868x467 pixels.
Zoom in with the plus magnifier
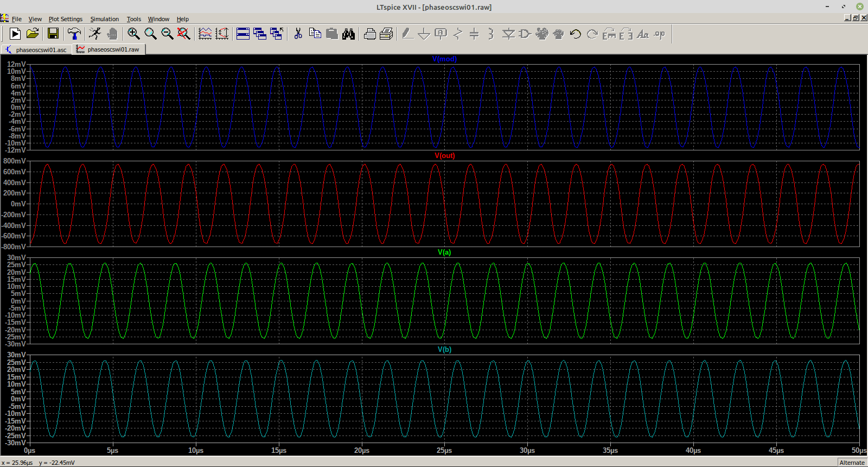pos(133,34)
